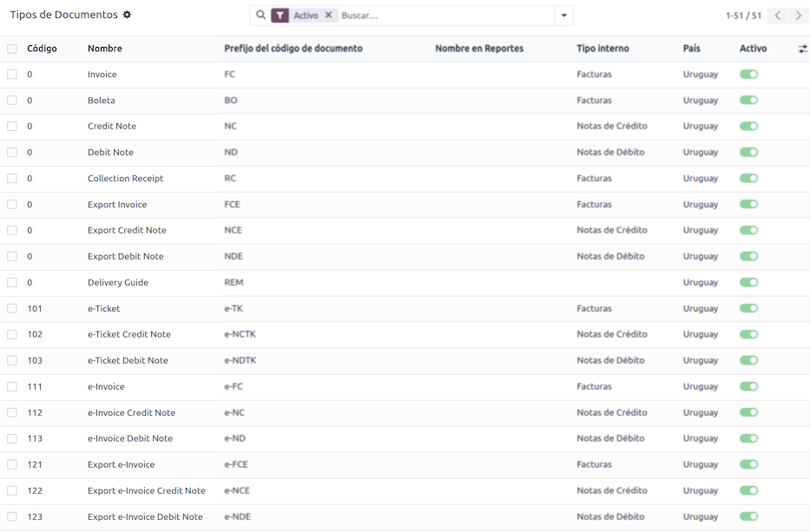This screenshot has height=532, width=810.
Task: Click the funnel icon on Activo filter
Action: (280, 16)
